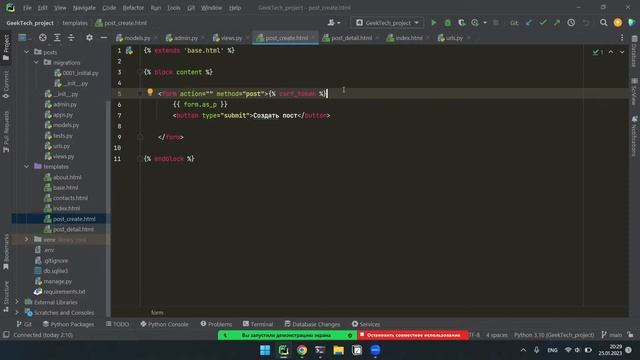Screen dimensions: 640x360
Task: Collapse all in project tree
Action: [71, 38]
